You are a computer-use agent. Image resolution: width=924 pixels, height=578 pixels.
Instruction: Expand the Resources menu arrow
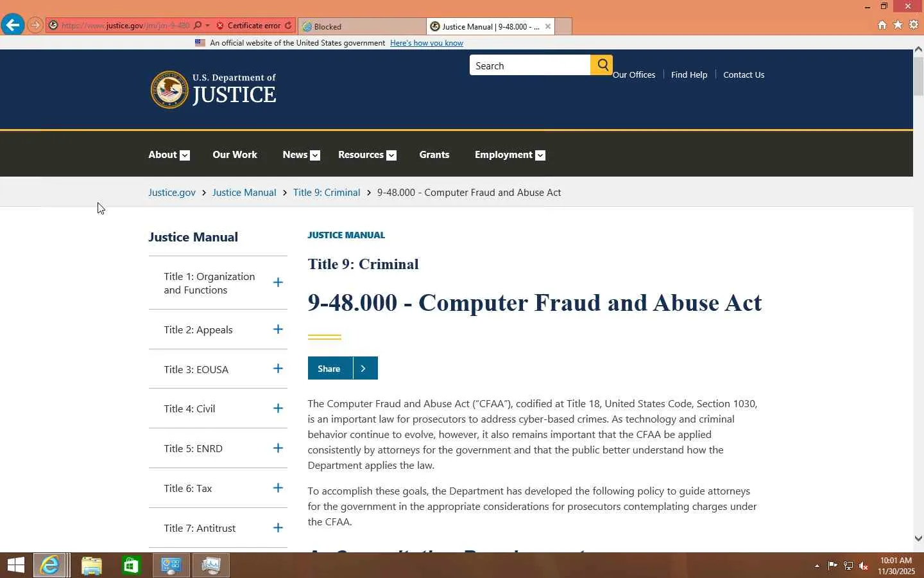click(x=391, y=155)
